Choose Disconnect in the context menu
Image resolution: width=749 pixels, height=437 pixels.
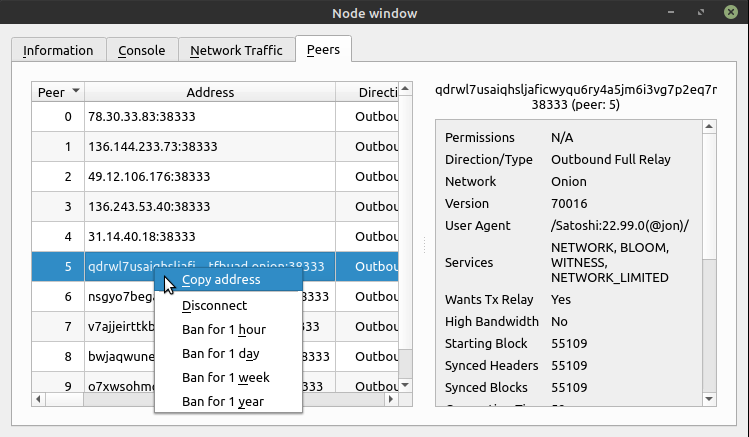(228, 306)
